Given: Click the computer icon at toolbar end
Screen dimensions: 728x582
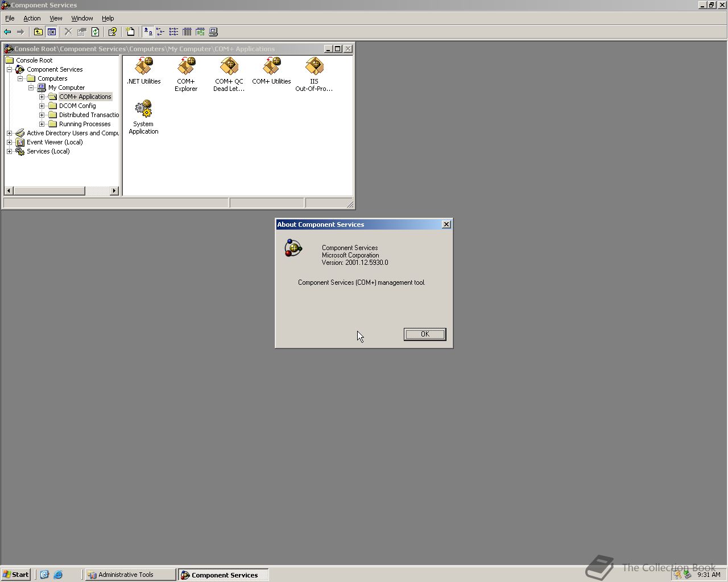Looking at the screenshot, I should (213, 32).
